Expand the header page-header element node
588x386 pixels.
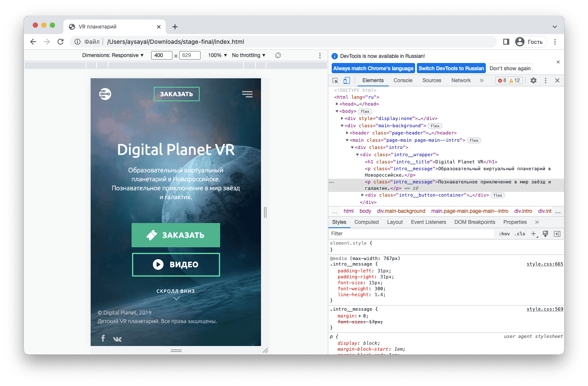point(347,133)
